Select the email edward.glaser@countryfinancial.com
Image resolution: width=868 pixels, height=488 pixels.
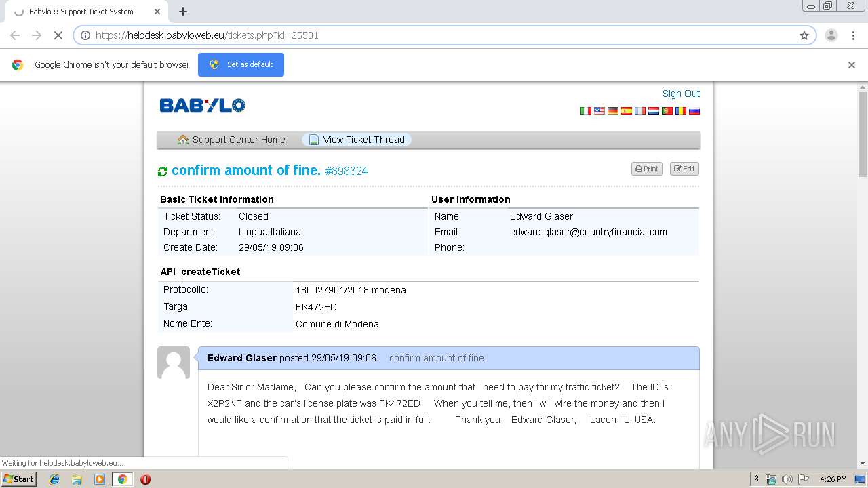(589, 232)
